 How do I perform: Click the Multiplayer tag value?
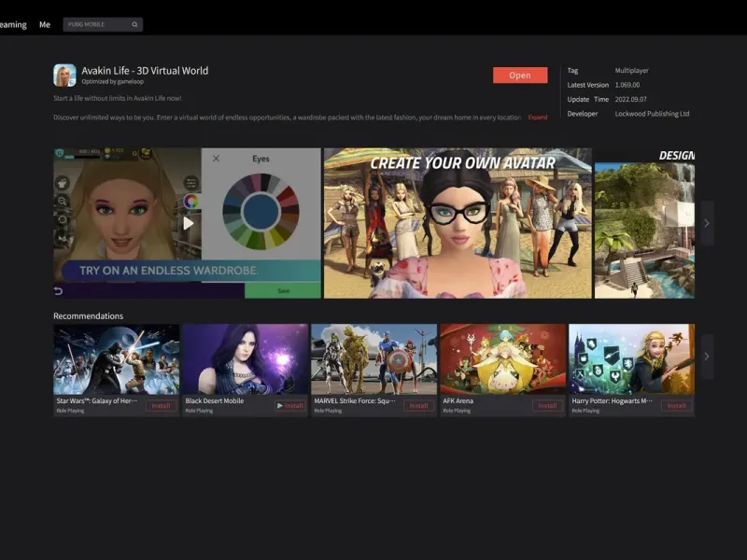tap(632, 71)
